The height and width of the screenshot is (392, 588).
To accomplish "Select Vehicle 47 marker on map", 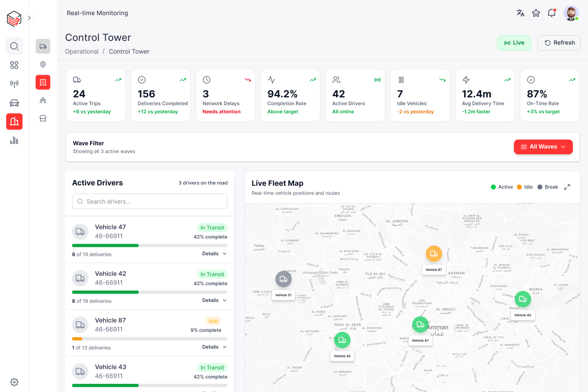I will (420, 324).
